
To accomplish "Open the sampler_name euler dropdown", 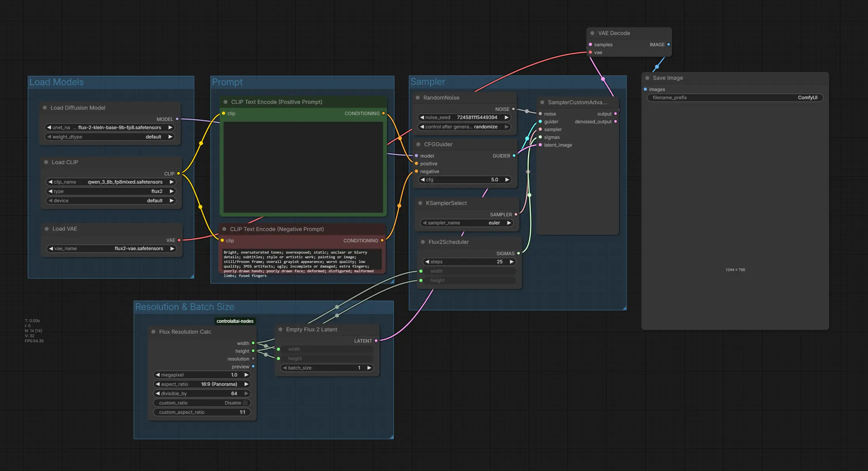I will pos(467,223).
